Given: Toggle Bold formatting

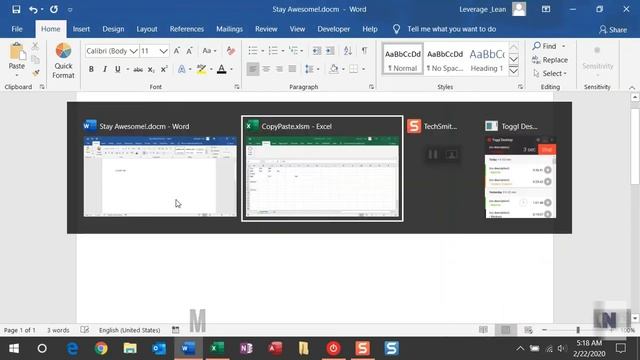Looking at the screenshot, I should pyautogui.click(x=91, y=69).
